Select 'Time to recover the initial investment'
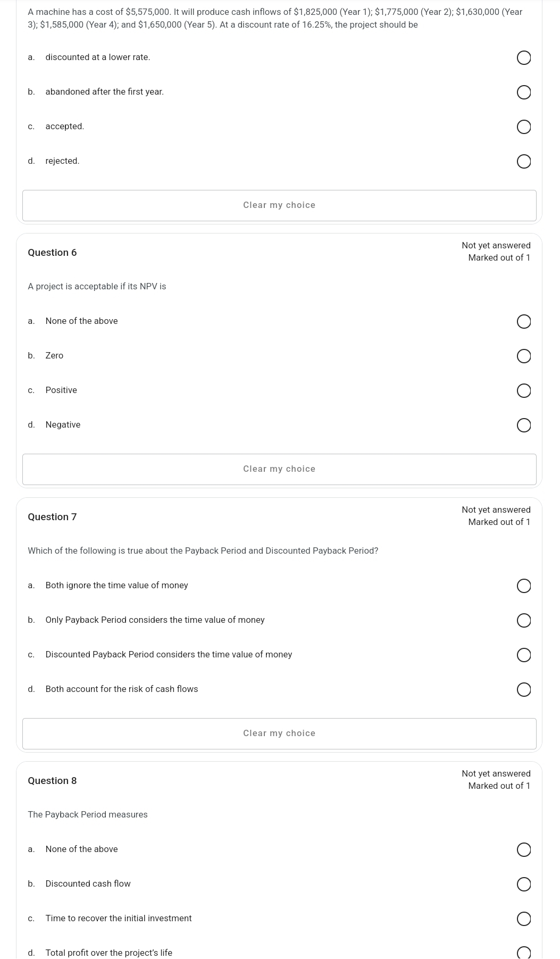This screenshot has width=560, height=959. [x=523, y=919]
